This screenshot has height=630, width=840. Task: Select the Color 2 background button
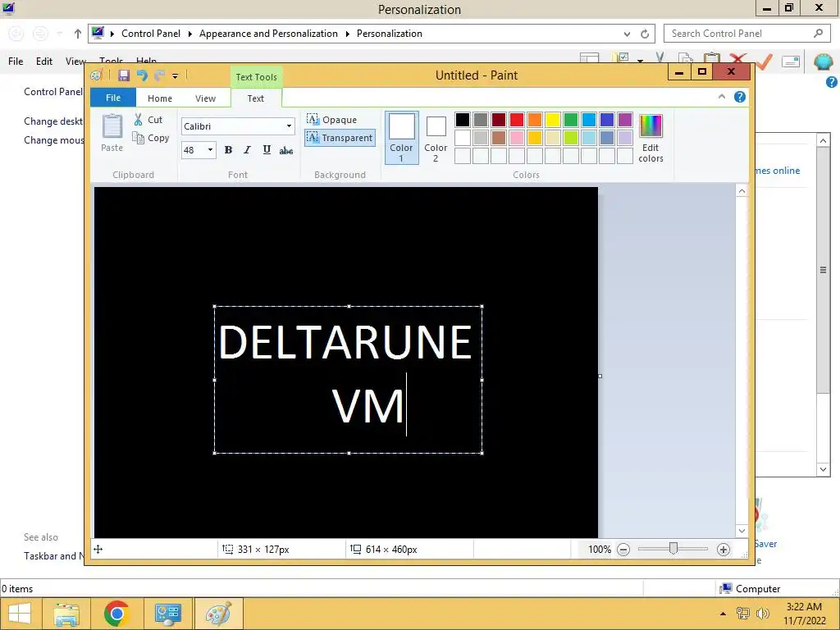coord(436,137)
